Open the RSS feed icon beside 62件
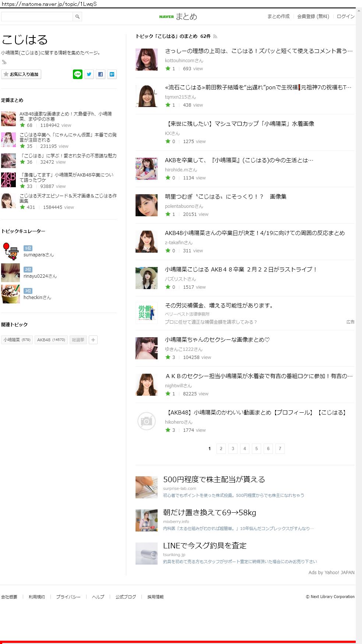Screen dimensions: 362x644 coord(215,36)
